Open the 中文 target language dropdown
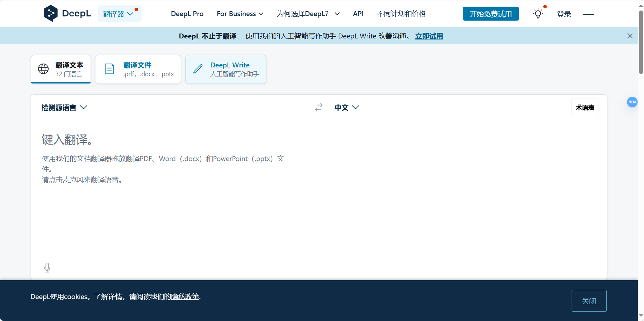This screenshot has width=644, height=321. [x=347, y=107]
